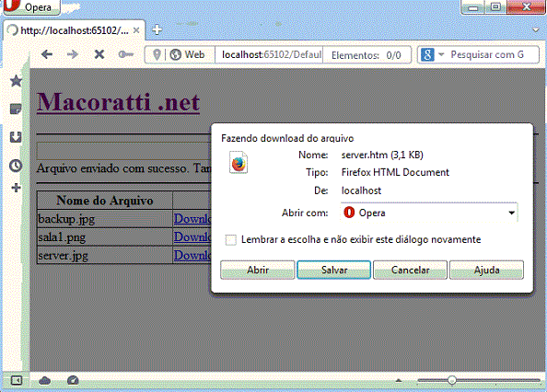Click the Firefox HTML document file icon
Image resolution: width=547 pixels, height=392 pixels.
239,162
